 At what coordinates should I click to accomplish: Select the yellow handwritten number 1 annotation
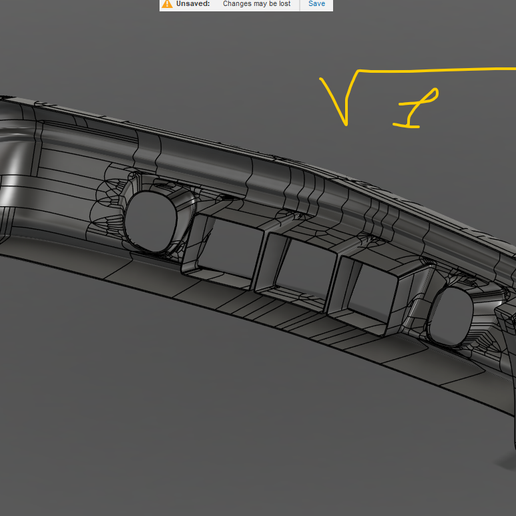click(x=416, y=108)
